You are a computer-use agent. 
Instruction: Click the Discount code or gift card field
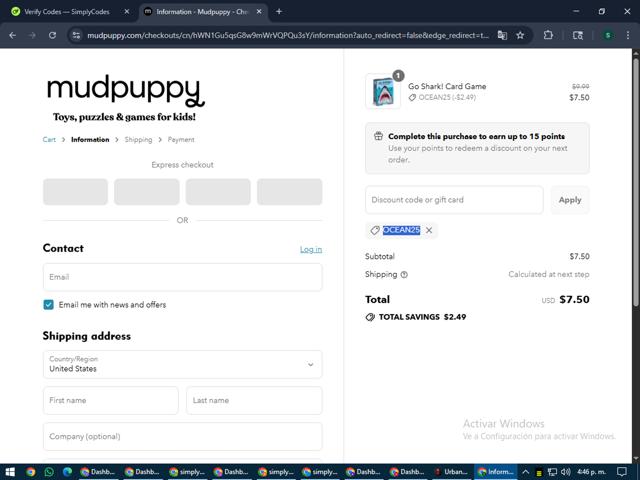pos(454,200)
